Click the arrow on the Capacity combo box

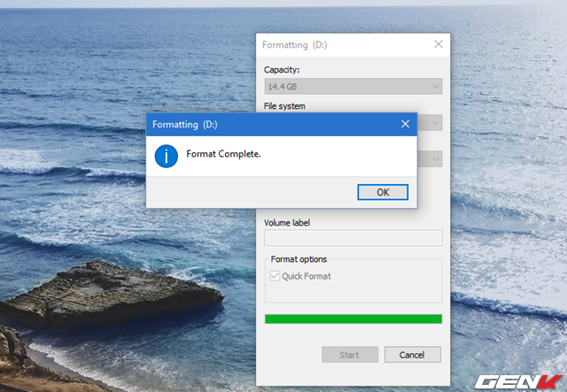click(435, 87)
